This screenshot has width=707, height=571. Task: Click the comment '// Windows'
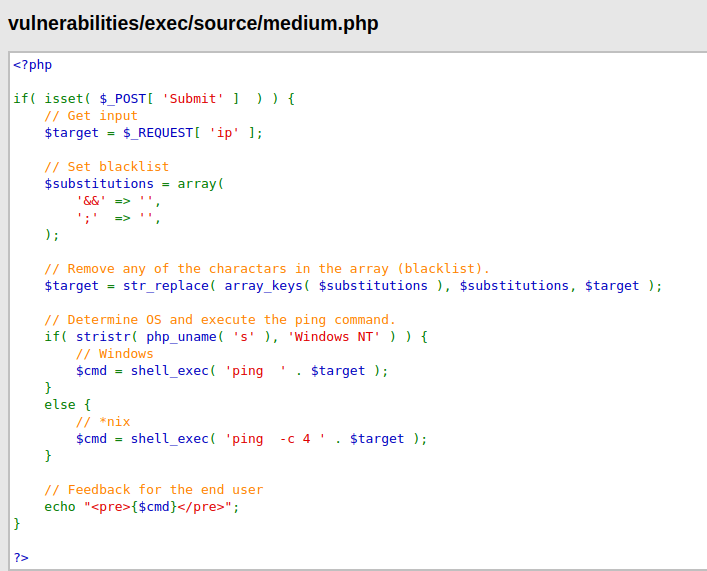point(115,354)
